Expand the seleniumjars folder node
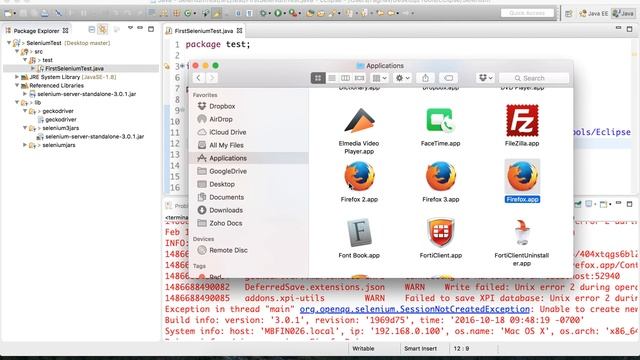640x360 pixels. click(25, 145)
